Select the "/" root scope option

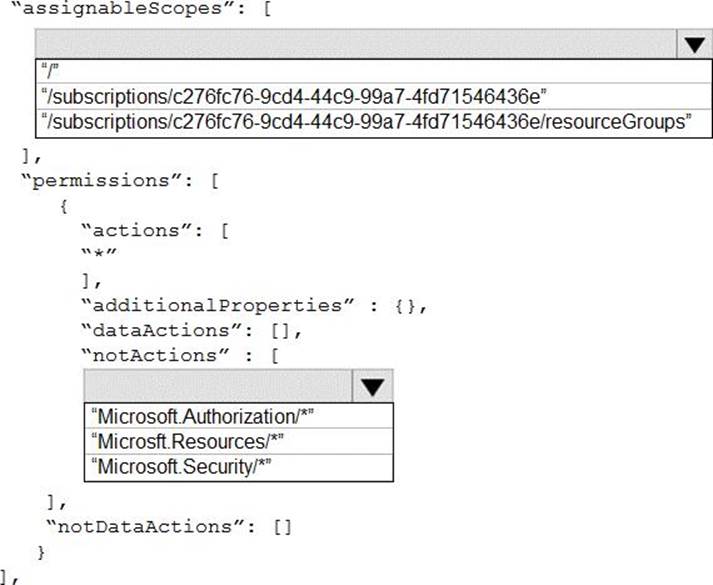click(49, 72)
